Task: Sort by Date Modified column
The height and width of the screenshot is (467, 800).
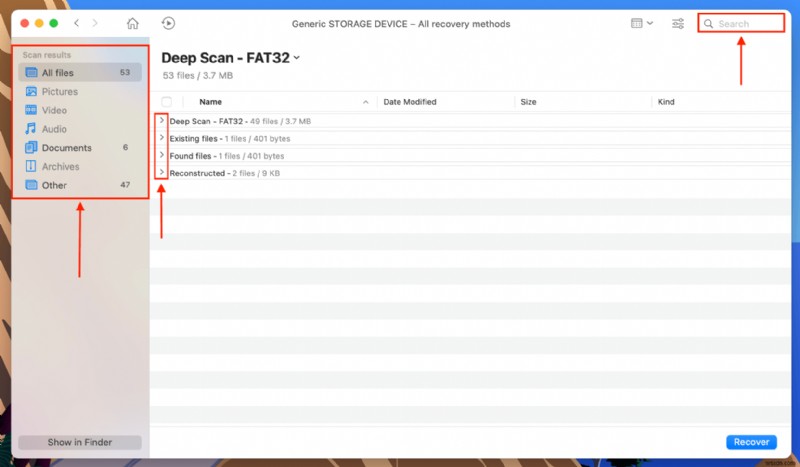Action: [x=410, y=102]
